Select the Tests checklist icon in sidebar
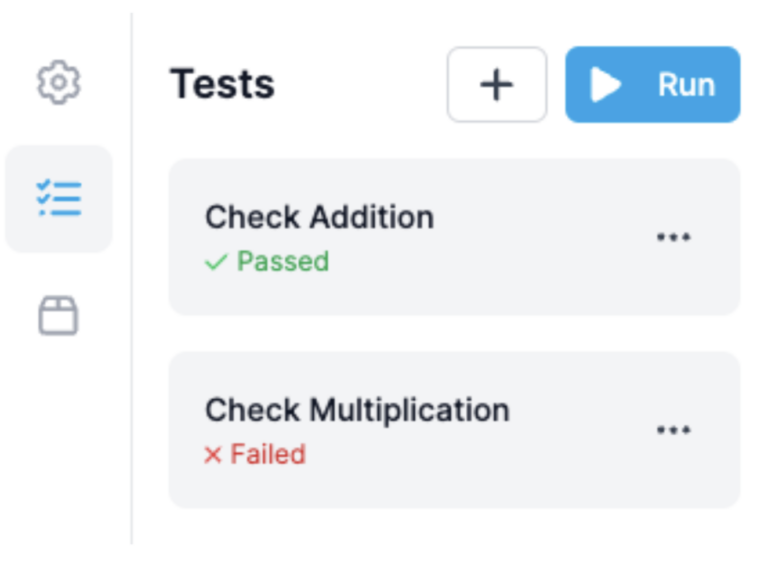The width and height of the screenshot is (768, 571). coord(58,199)
